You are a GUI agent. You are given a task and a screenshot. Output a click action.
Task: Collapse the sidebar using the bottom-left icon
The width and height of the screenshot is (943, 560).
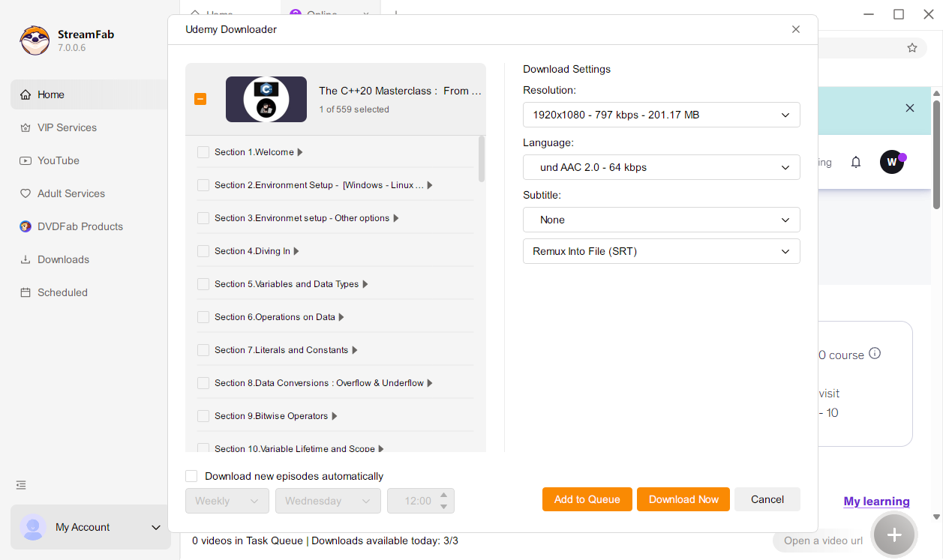click(x=20, y=485)
